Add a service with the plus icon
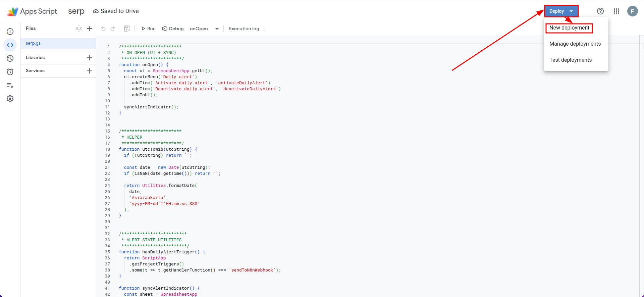The height and width of the screenshot is (297, 644). coord(90,71)
